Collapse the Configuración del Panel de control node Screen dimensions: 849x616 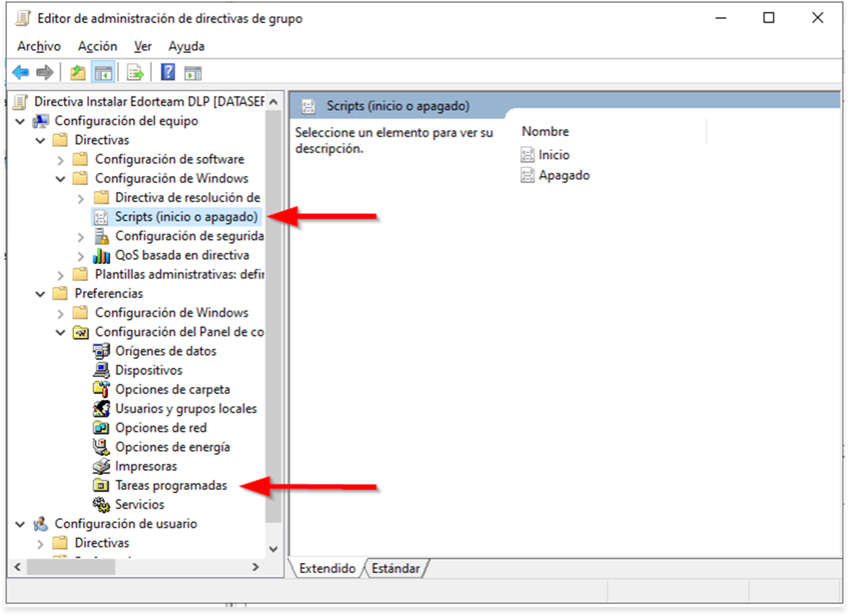[60, 332]
